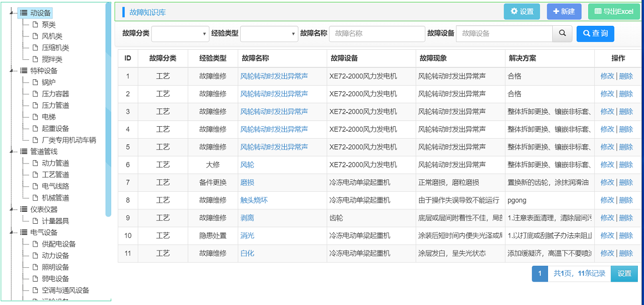The height and width of the screenshot is (305, 644).
Task: Click the magnifier icon beside the 故障设备 field
Action: point(562,33)
